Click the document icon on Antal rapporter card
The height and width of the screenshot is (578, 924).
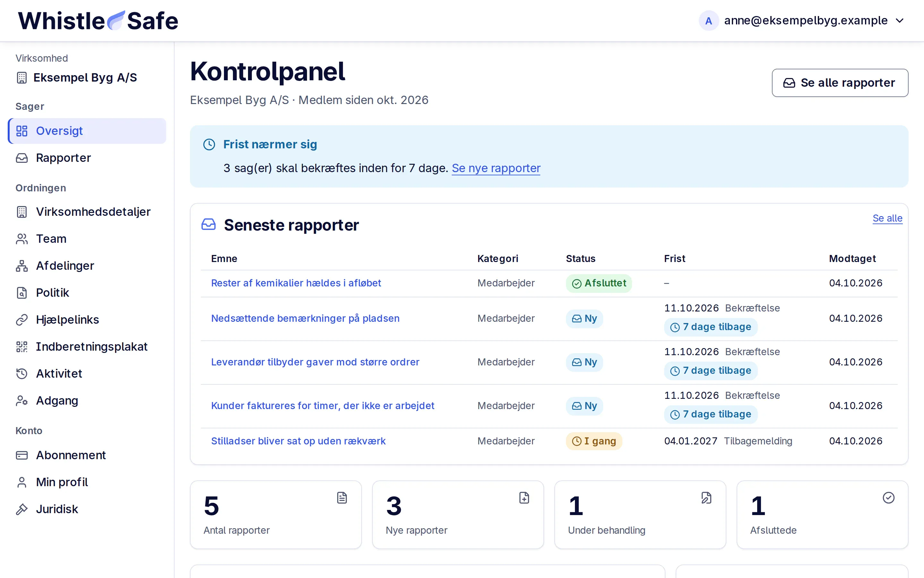coord(342,498)
